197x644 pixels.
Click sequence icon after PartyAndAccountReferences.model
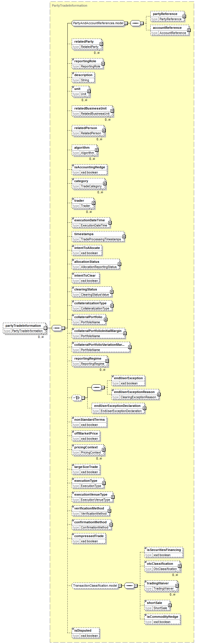coord(135,23)
